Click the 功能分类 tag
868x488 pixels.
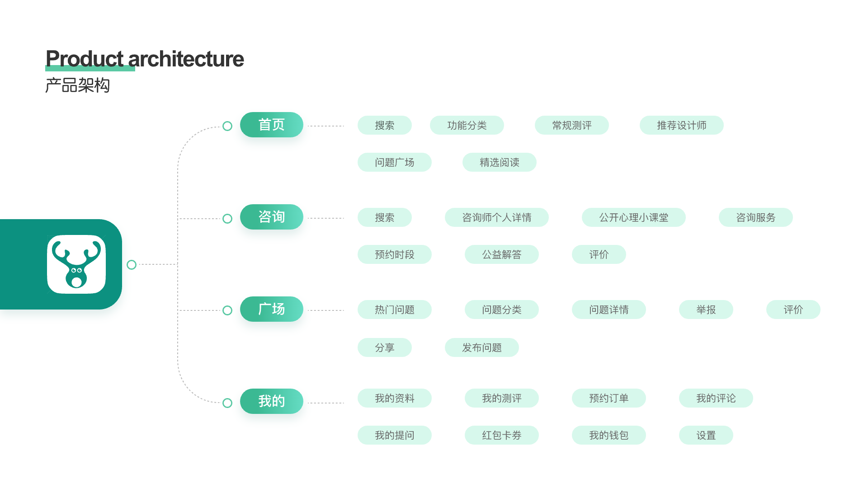tap(467, 125)
